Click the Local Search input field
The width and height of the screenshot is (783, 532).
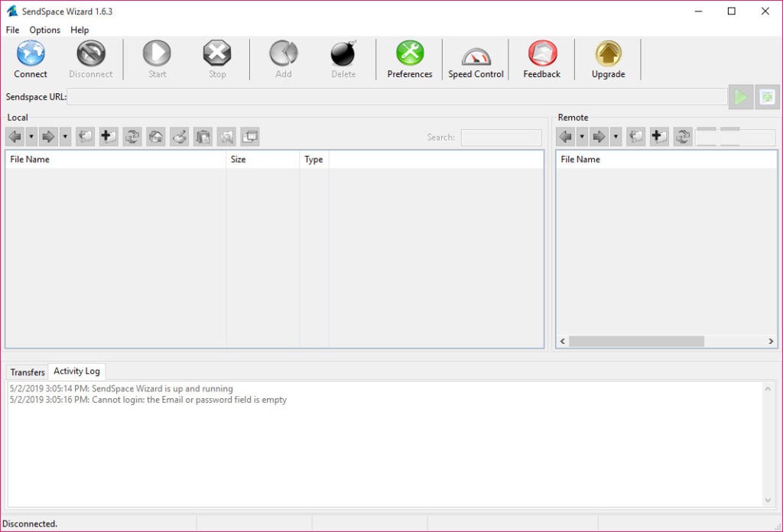tap(502, 138)
